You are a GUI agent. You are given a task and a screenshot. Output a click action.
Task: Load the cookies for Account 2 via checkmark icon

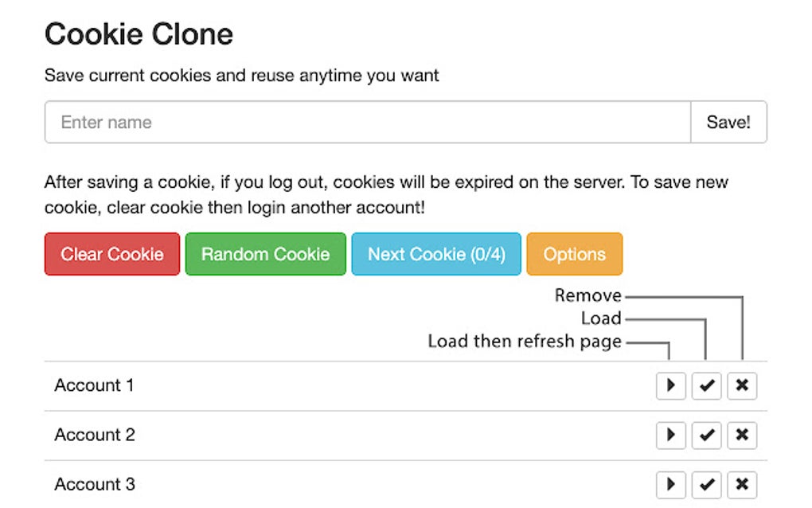coord(706,435)
